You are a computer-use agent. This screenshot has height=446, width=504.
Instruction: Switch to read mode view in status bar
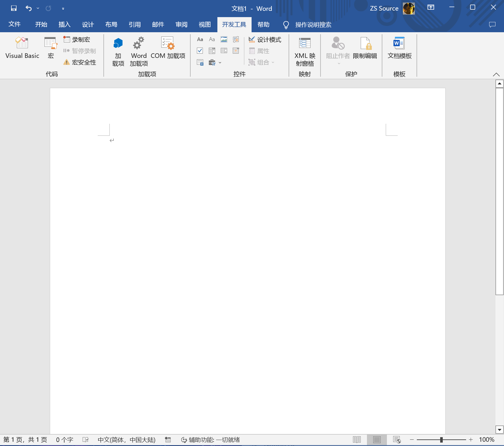[x=357, y=440]
